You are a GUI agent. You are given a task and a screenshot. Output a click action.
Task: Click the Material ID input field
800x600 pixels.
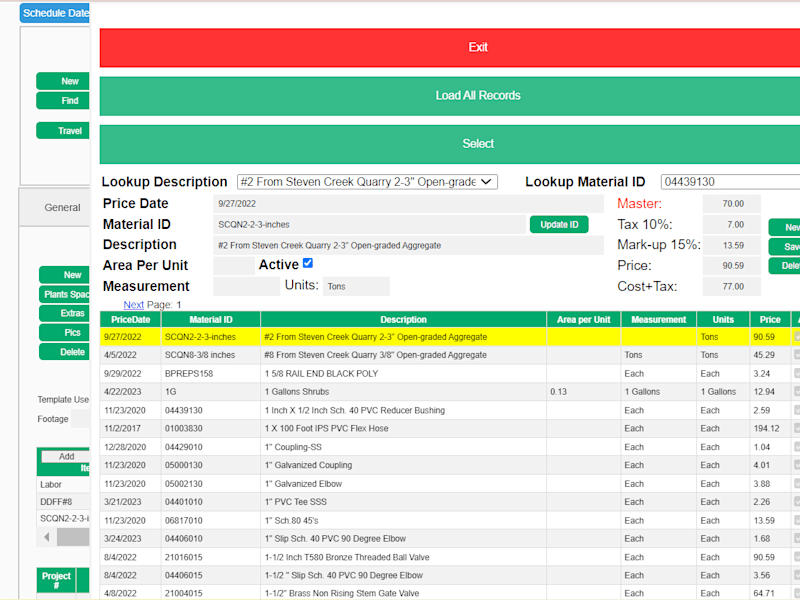pyautogui.click(x=369, y=224)
